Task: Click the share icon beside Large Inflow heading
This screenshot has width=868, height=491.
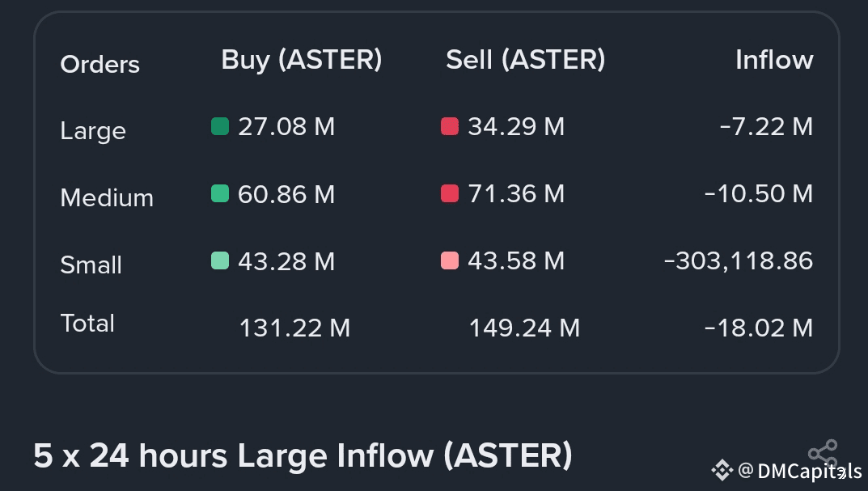Action: (823, 453)
